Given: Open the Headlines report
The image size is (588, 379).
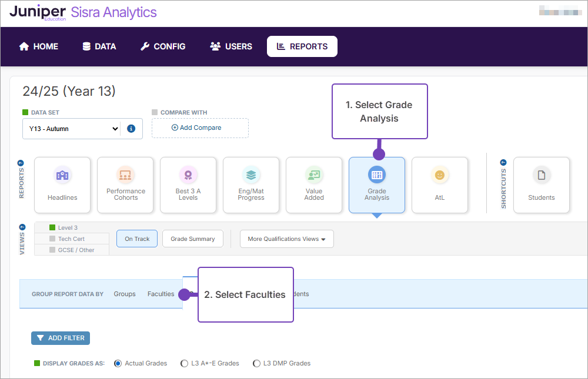Looking at the screenshot, I should (x=62, y=185).
